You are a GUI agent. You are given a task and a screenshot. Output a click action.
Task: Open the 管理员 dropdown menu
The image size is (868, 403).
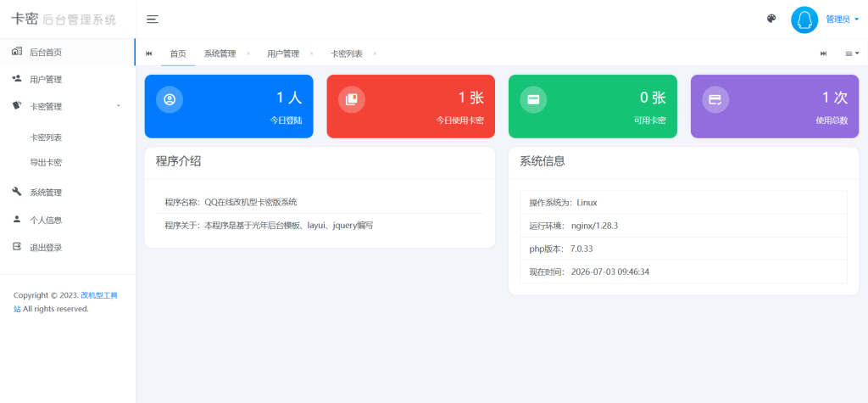click(842, 20)
